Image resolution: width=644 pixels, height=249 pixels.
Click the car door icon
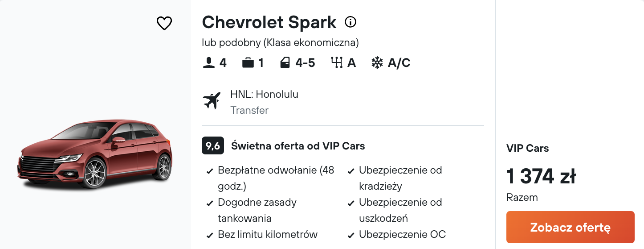pos(285,63)
